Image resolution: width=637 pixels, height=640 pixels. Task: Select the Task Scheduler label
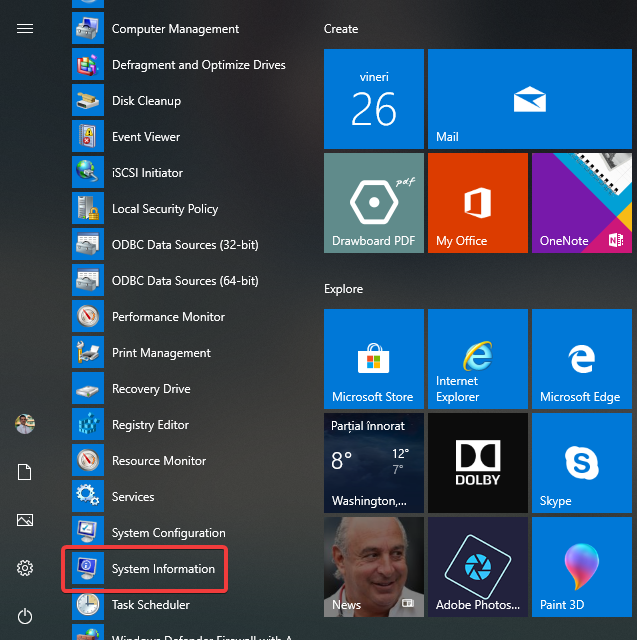(151, 604)
